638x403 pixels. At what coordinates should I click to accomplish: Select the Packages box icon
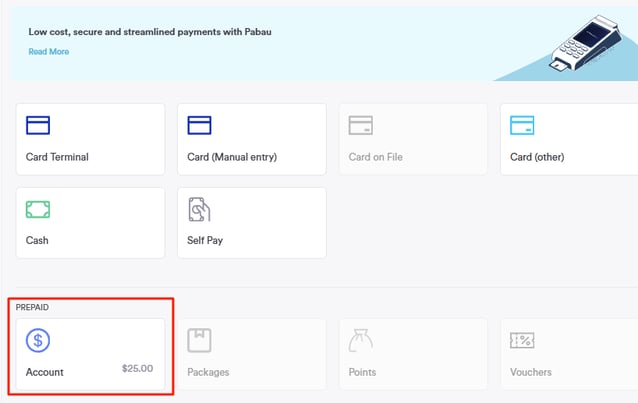pos(199,341)
